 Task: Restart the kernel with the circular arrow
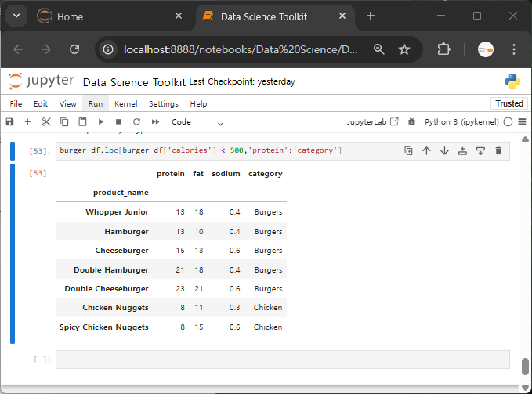pos(137,121)
